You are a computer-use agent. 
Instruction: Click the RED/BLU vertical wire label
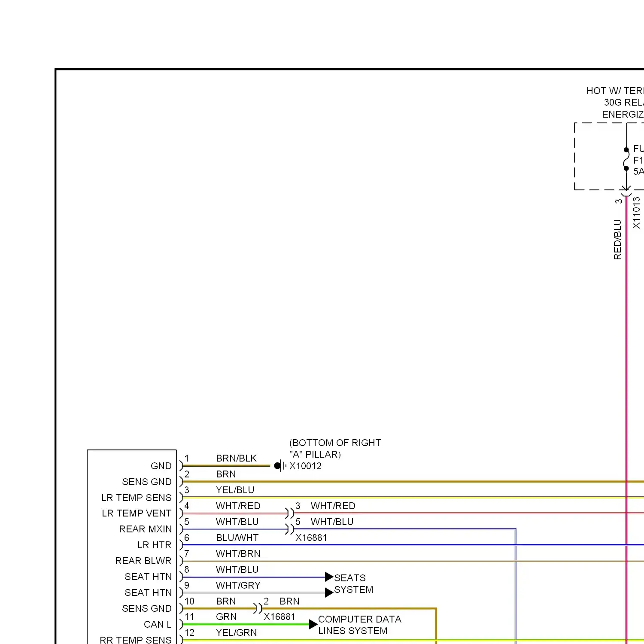click(617, 240)
